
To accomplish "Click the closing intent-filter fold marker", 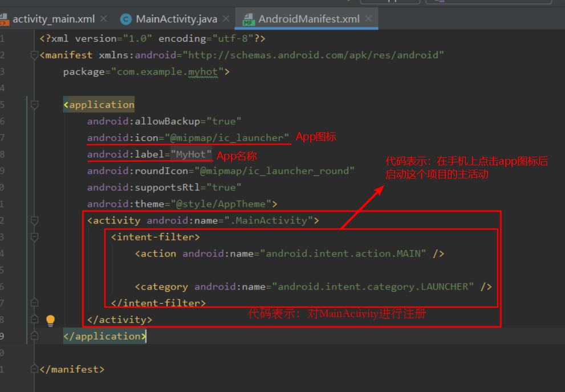I will point(35,303).
